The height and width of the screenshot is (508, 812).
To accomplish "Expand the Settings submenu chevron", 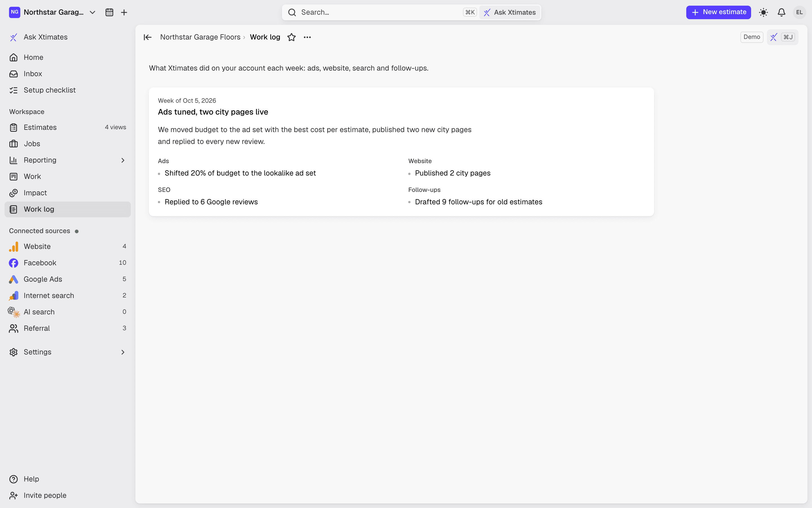I will pos(123,352).
